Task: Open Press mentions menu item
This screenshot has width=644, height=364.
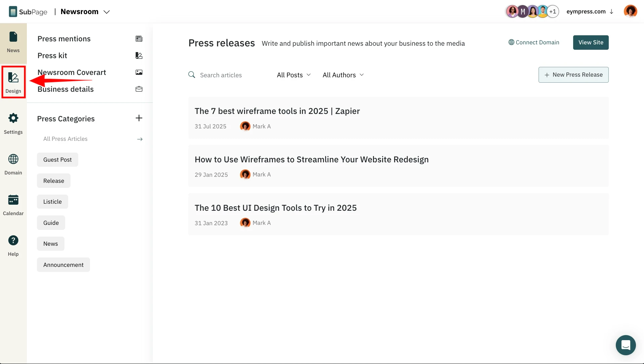Action: pyautogui.click(x=64, y=39)
